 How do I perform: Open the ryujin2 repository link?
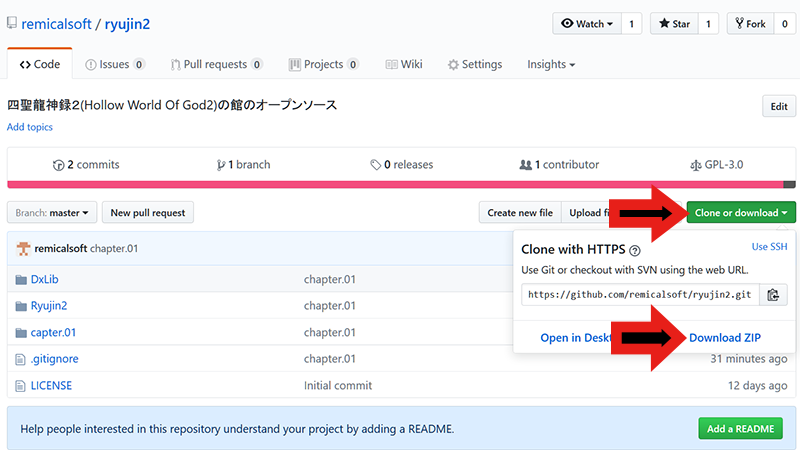coord(127,24)
